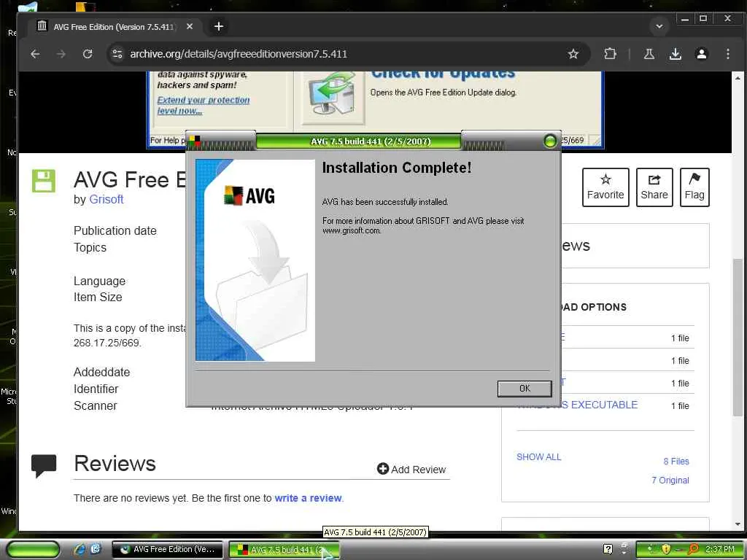Screen dimensions: 747x560
Task: Click the page scrollbar thumb
Action: pos(738,338)
